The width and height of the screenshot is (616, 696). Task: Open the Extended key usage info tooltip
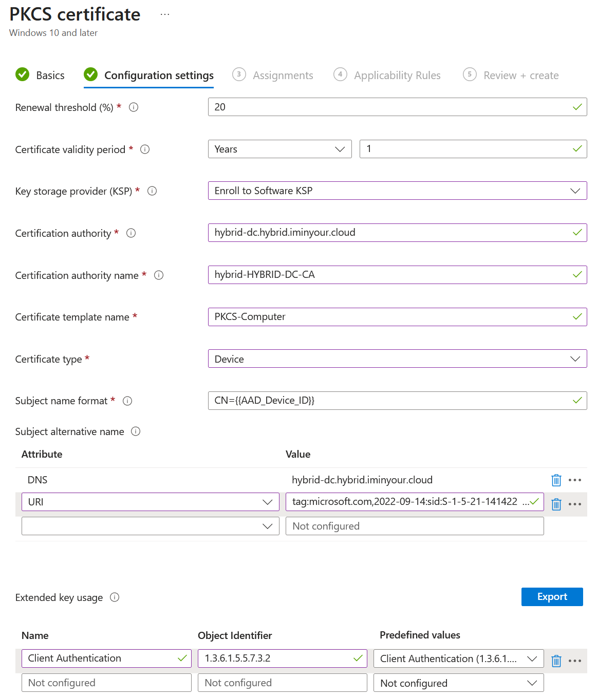pyautogui.click(x=116, y=597)
